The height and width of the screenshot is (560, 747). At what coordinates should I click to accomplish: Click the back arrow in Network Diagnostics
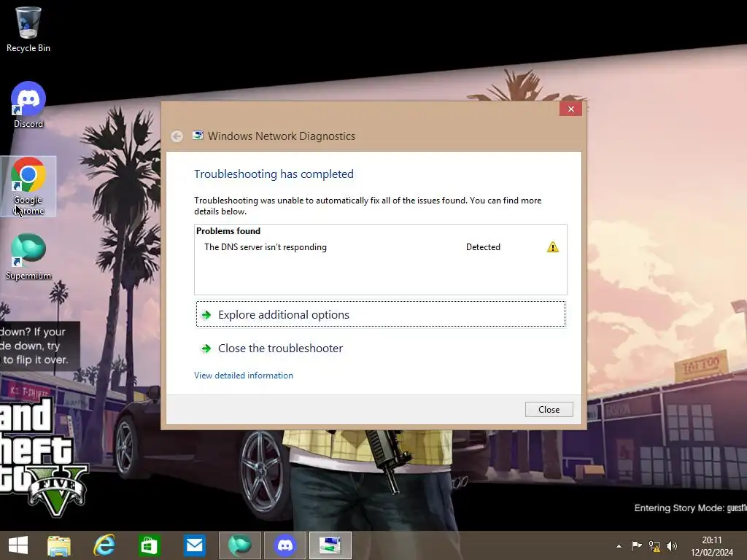177,136
